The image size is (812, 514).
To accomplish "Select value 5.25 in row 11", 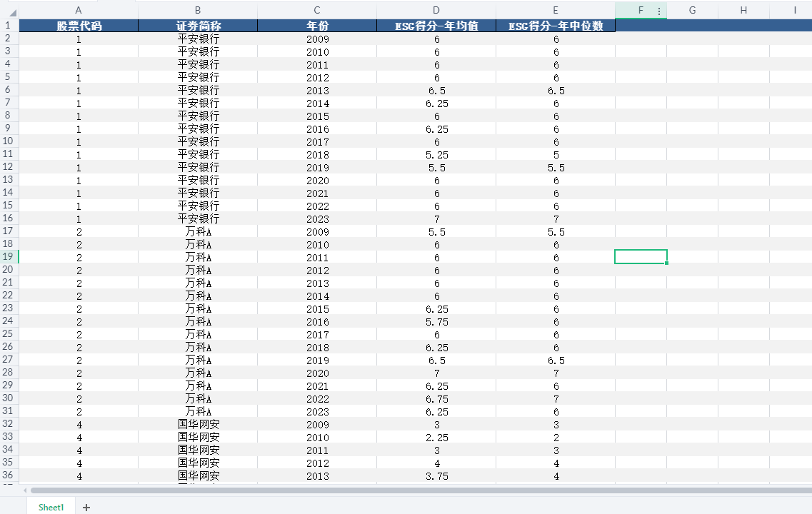I will point(436,155).
